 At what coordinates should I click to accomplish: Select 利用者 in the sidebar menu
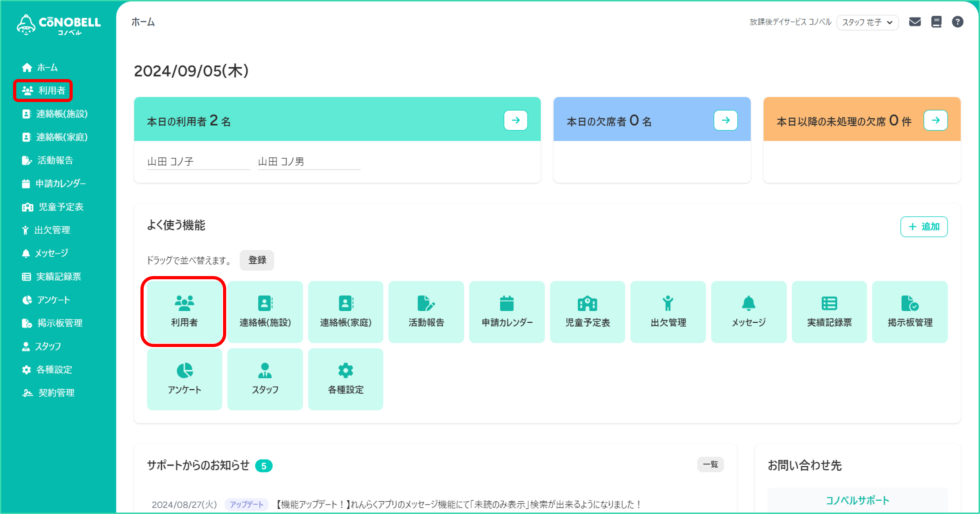tap(43, 90)
